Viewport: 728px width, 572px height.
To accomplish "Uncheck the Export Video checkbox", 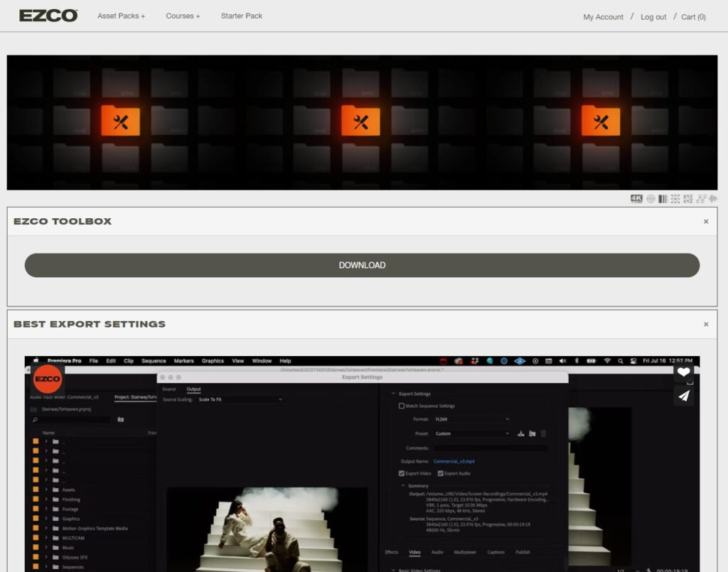I will [x=402, y=473].
